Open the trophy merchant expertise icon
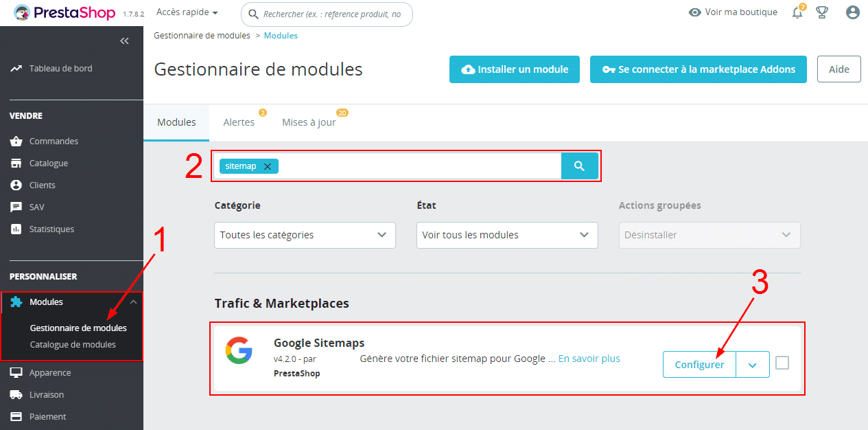 (x=822, y=12)
